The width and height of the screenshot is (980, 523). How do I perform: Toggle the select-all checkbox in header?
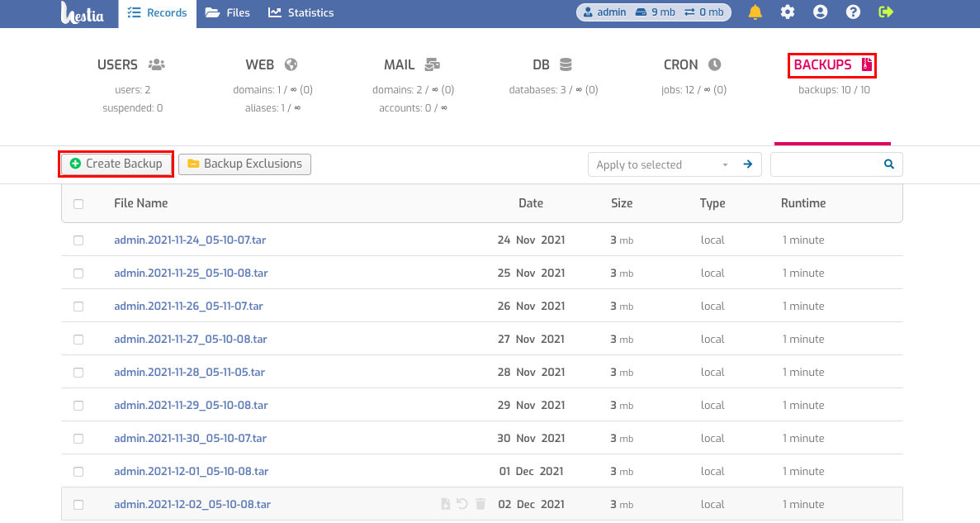tap(78, 204)
